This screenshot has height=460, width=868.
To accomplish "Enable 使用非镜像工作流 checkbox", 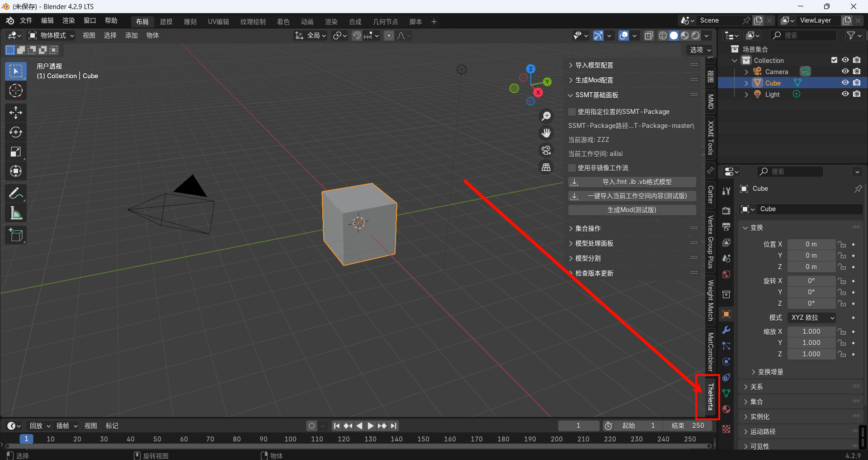I will tap(572, 168).
